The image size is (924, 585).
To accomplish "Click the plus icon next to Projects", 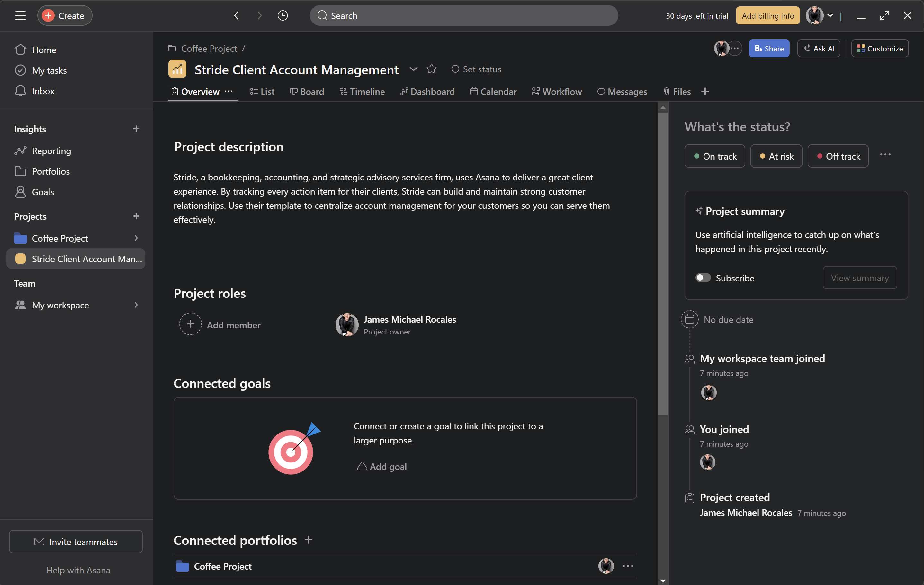I will click(136, 216).
